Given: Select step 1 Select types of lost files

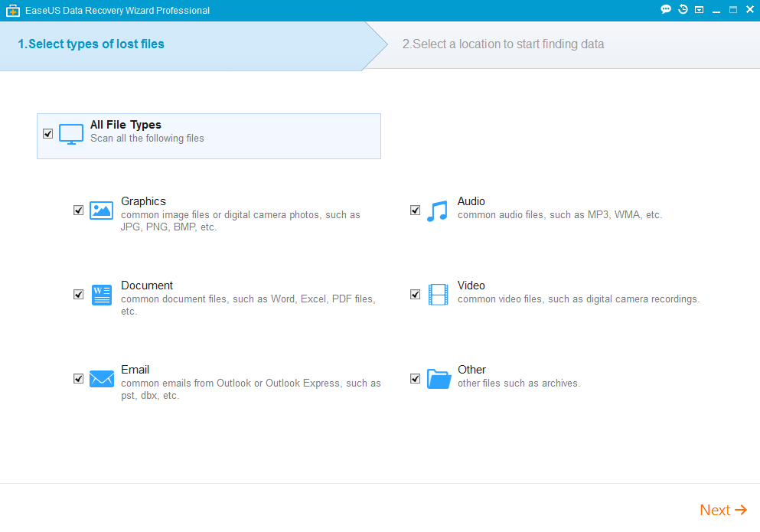Looking at the screenshot, I should click(x=91, y=44).
